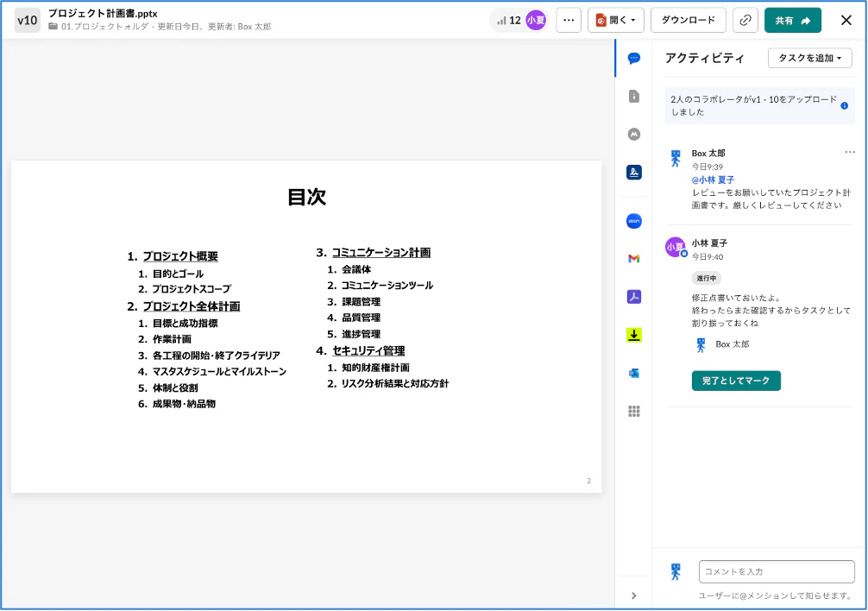Mark the task with 完了としてマーク

[x=736, y=381]
